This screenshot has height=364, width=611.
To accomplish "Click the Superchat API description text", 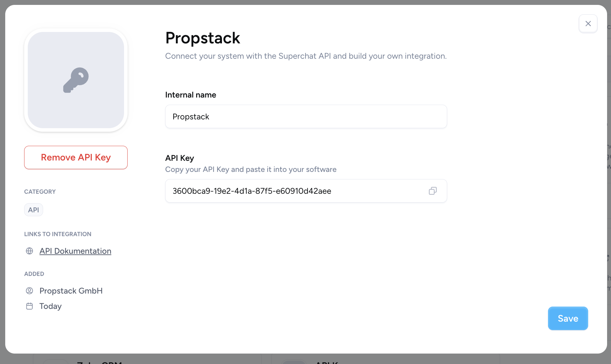I will [306, 56].
